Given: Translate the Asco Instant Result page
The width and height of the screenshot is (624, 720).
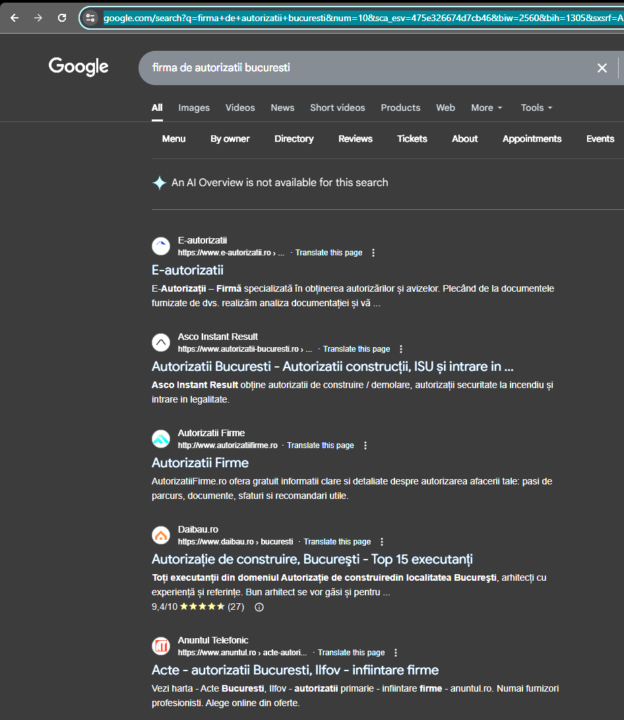Looking at the screenshot, I should 356,349.
